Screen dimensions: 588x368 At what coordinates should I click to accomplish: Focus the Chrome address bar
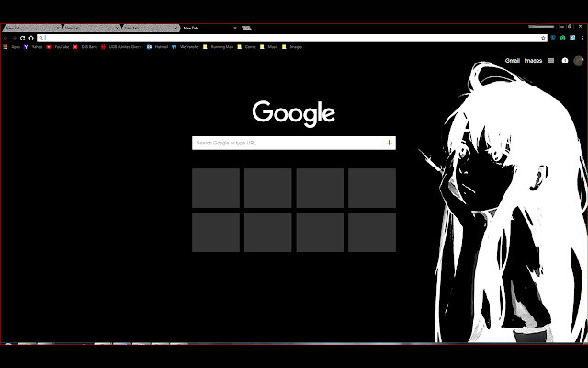click(292, 38)
